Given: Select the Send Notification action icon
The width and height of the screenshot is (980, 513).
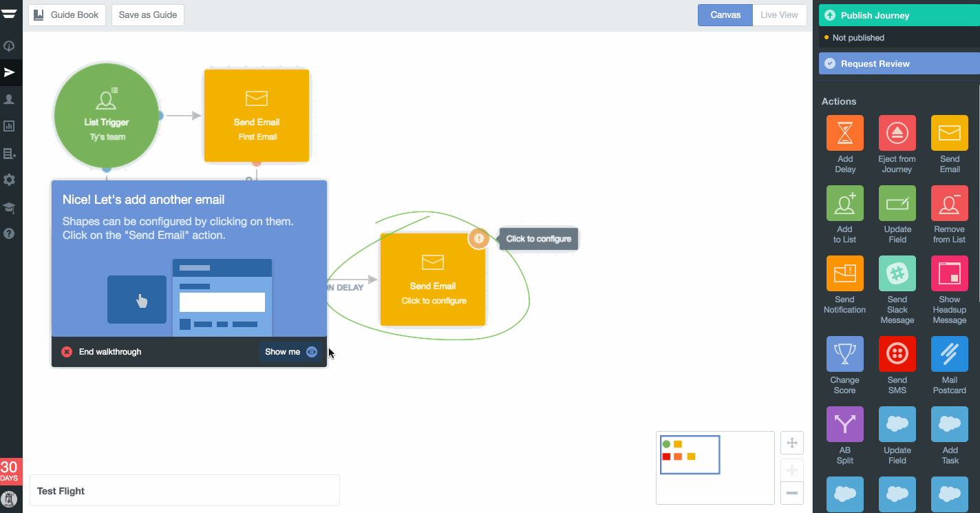Looking at the screenshot, I should (x=844, y=273).
